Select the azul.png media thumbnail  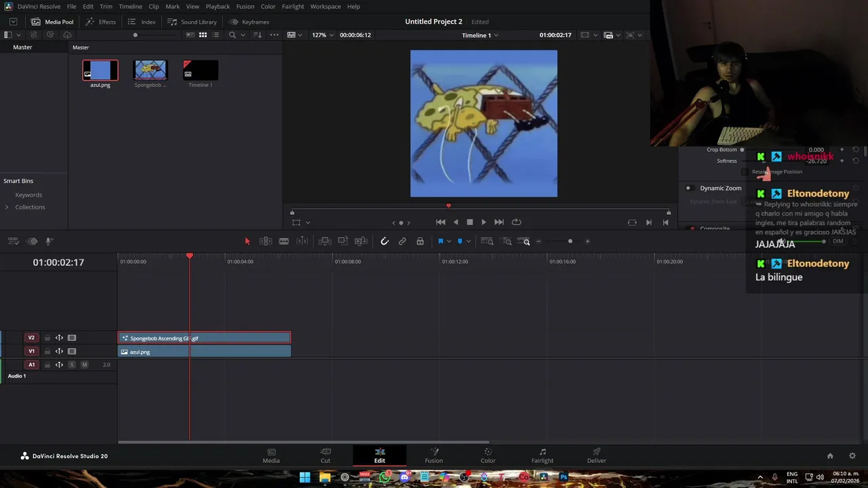coord(100,70)
